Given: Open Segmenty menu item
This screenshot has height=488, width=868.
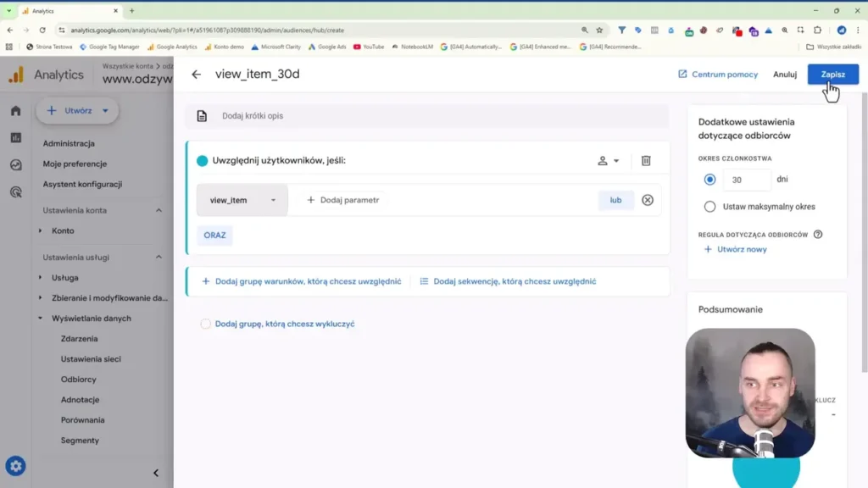Looking at the screenshot, I should click(x=80, y=441).
